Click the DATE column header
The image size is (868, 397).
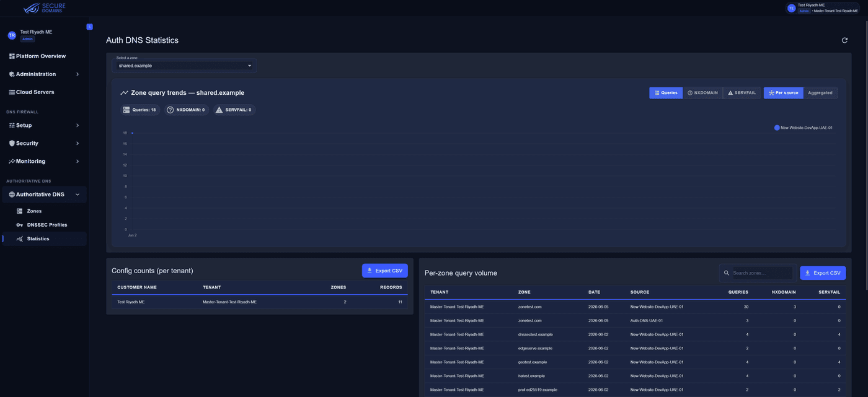[x=594, y=292]
